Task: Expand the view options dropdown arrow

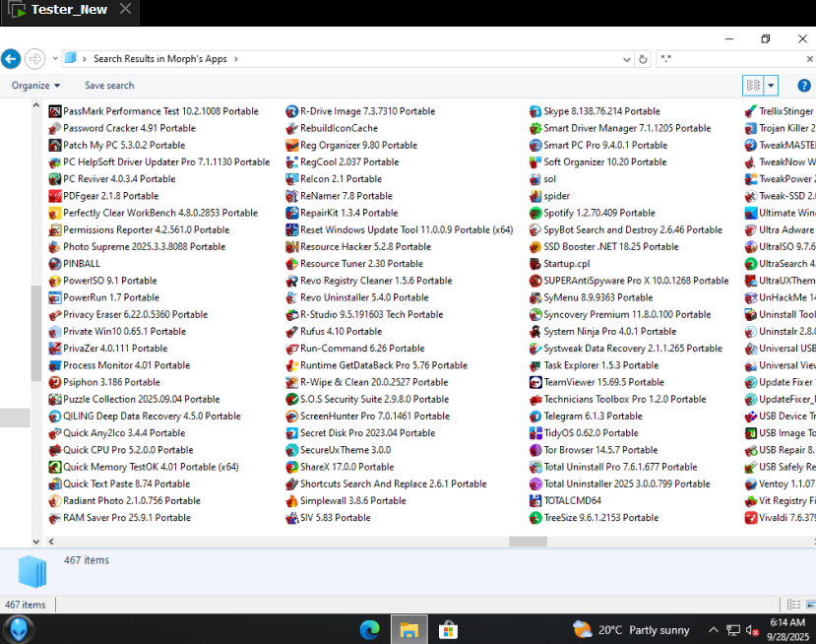Action: point(771,86)
